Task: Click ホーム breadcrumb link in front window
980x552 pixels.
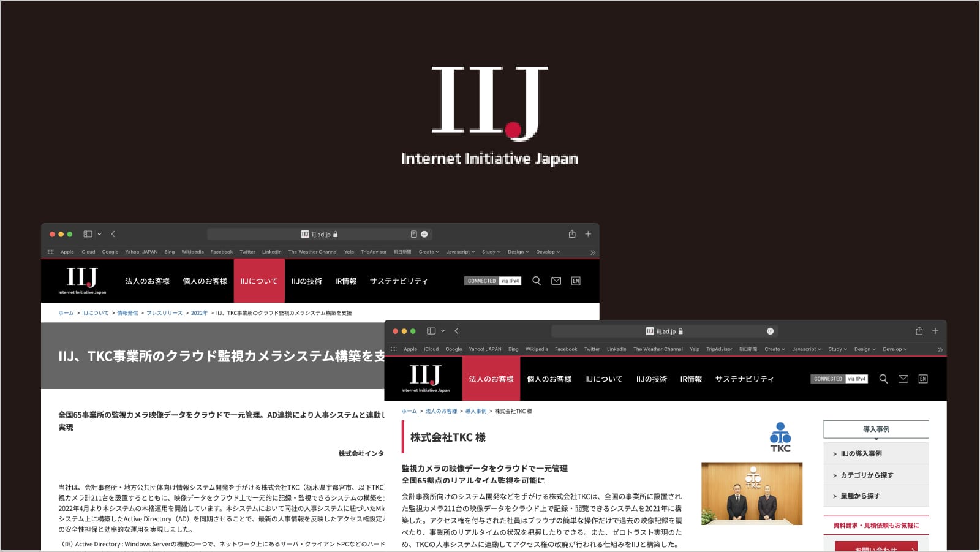Action: click(x=409, y=411)
